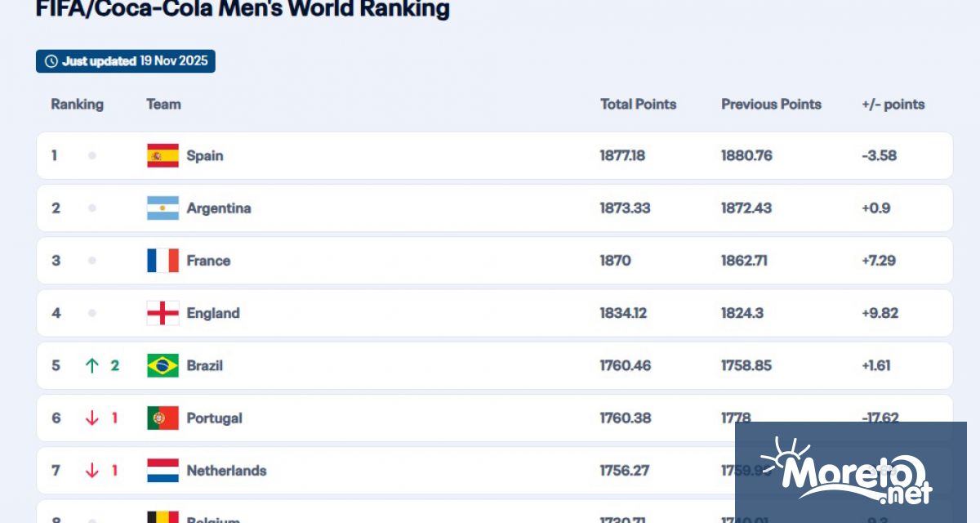The height and width of the screenshot is (523, 980).
Task: Click the Previous Points column header
Action: pos(771,104)
